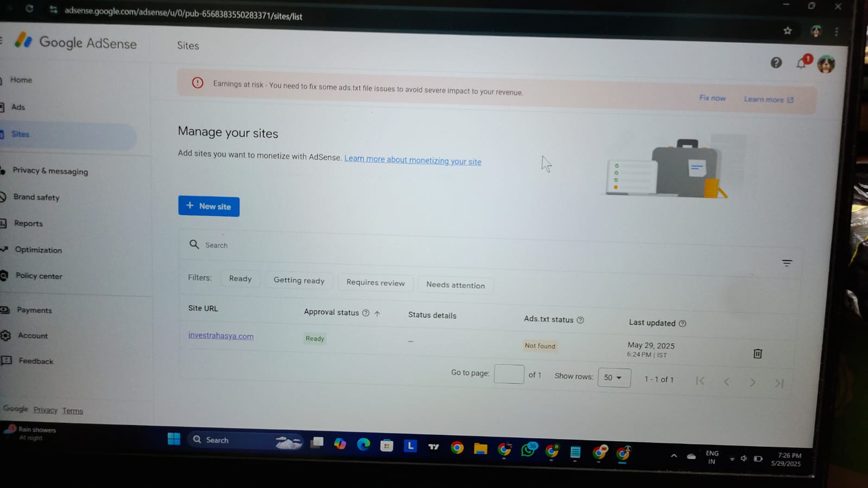
Task: Open the Privacy footer link
Action: tap(45, 410)
